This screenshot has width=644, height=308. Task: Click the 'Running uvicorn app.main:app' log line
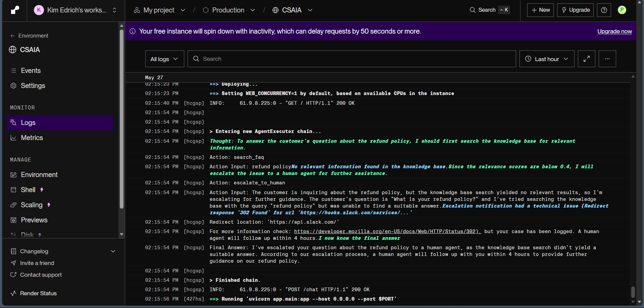[303, 299]
